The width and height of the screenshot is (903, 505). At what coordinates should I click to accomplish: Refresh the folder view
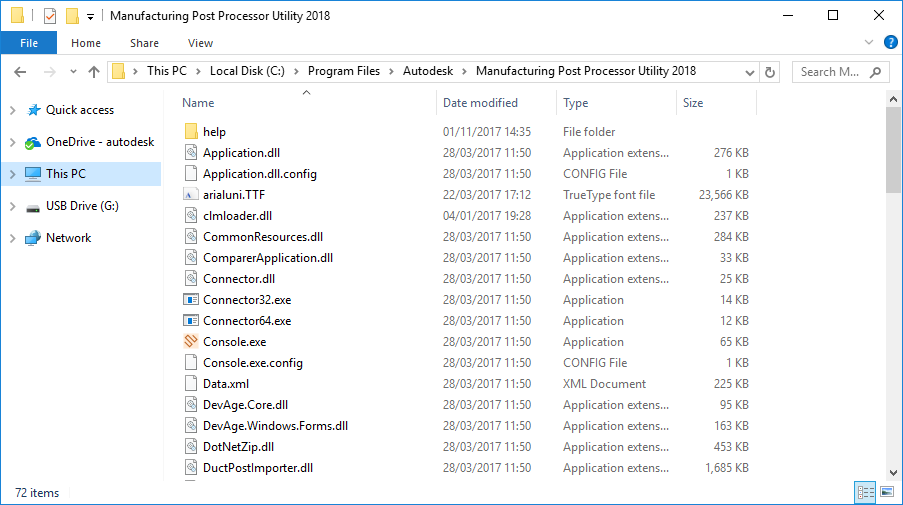770,73
